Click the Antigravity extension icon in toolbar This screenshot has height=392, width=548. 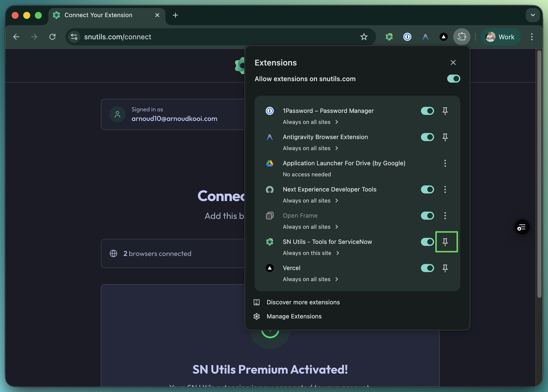point(425,37)
